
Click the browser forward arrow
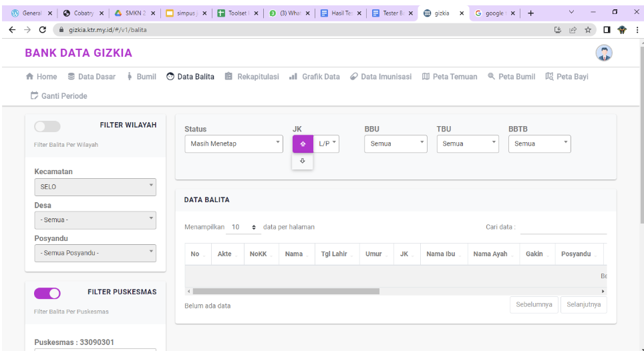[27, 29]
